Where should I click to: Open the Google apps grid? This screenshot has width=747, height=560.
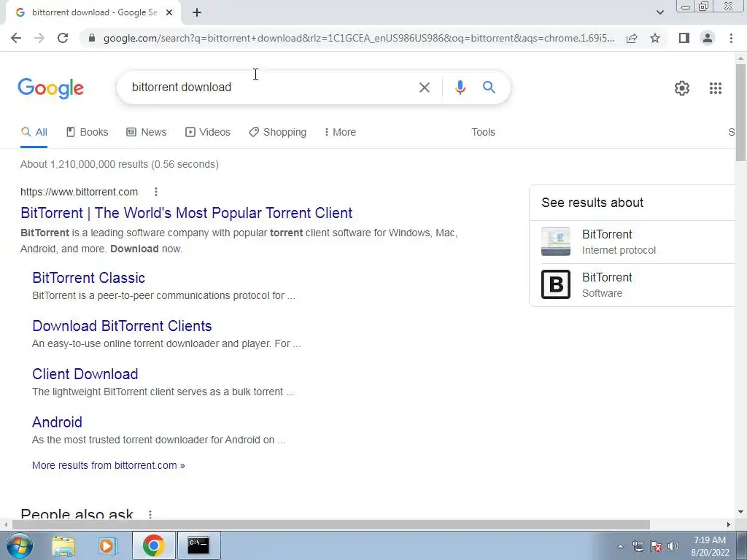pos(715,88)
